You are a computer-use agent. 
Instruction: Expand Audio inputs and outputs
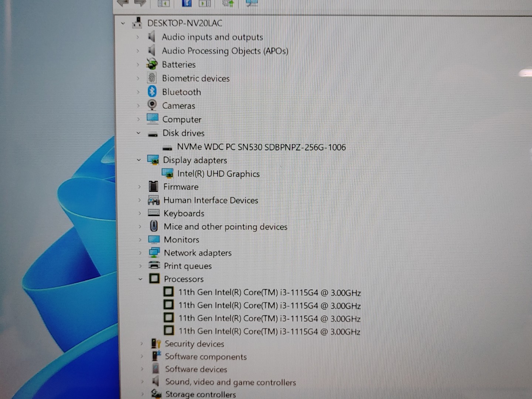coord(137,37)
